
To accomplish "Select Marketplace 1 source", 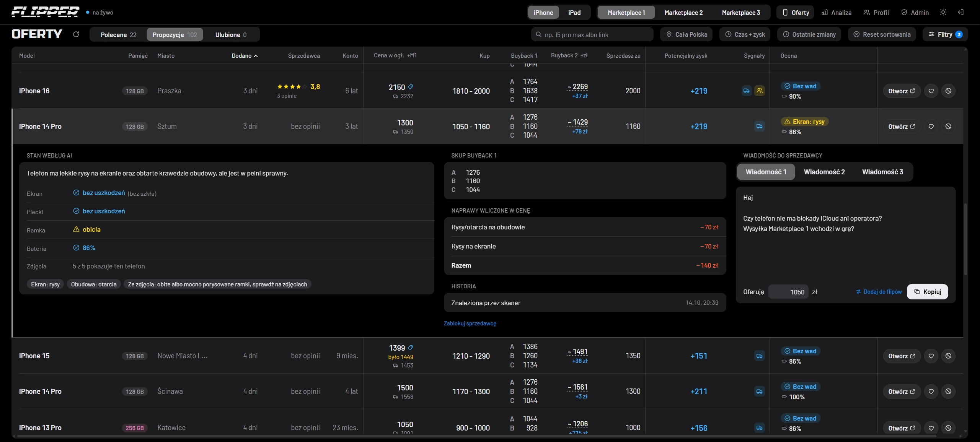I will 626,13.
